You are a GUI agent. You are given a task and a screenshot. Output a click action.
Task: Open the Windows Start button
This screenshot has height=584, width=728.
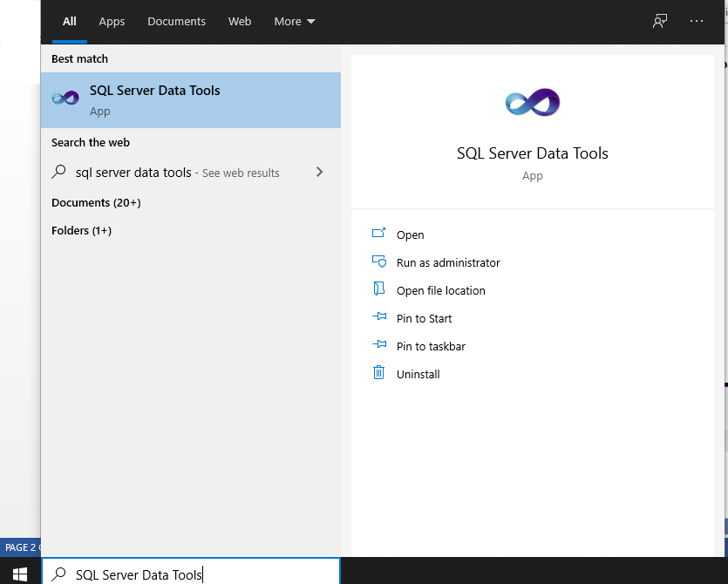[19, 574]
